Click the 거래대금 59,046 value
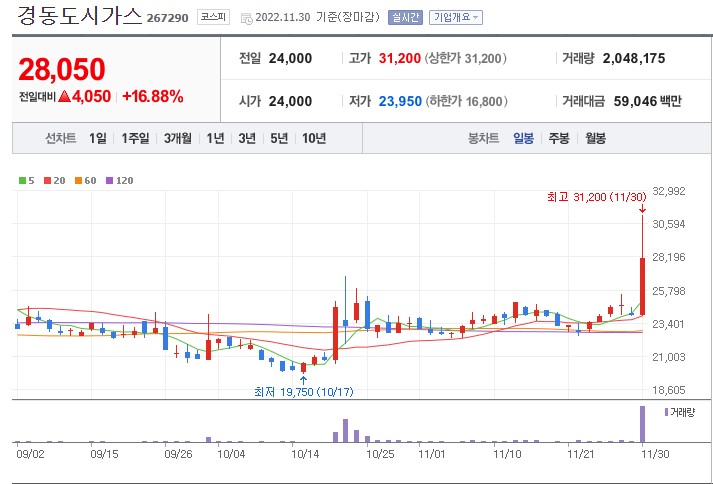713x484 pixels. 634,101
